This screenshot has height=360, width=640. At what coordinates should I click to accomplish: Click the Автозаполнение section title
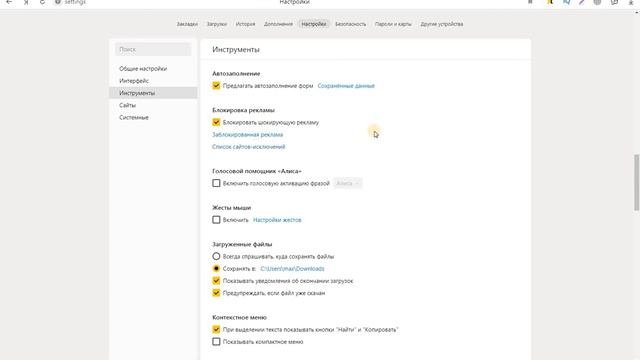click(236, 73)
